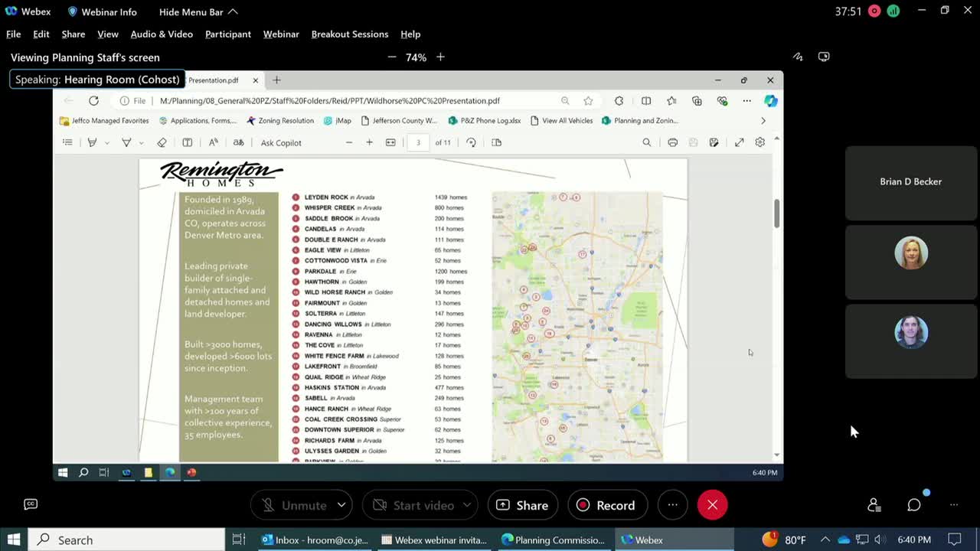
Task: Click the PDF vertical scrollbar thumb
Action: (776, 213)
